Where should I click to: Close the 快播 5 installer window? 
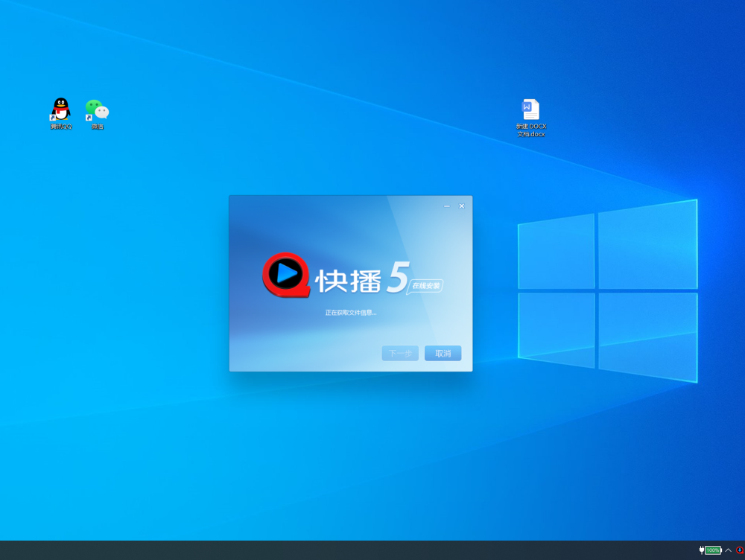(461, 206)
